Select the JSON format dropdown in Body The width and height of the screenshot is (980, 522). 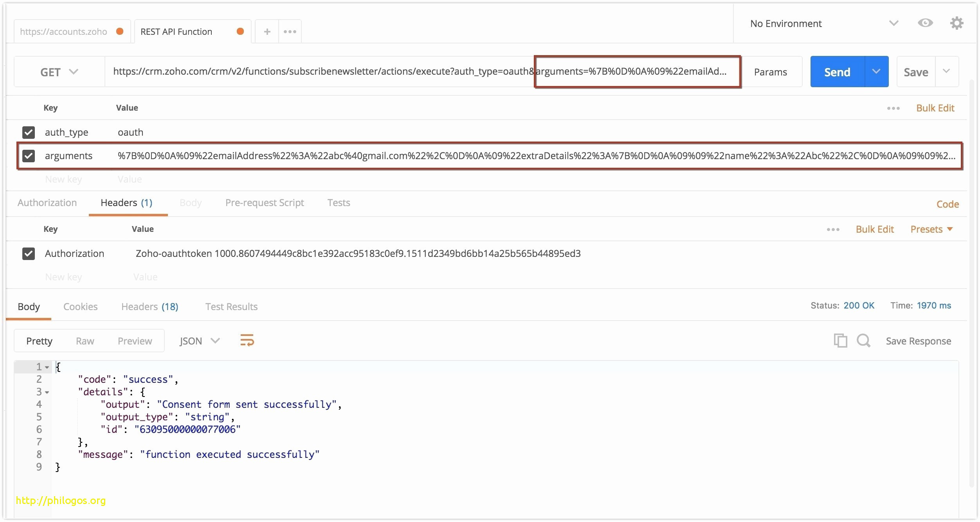tap(198, 340)
